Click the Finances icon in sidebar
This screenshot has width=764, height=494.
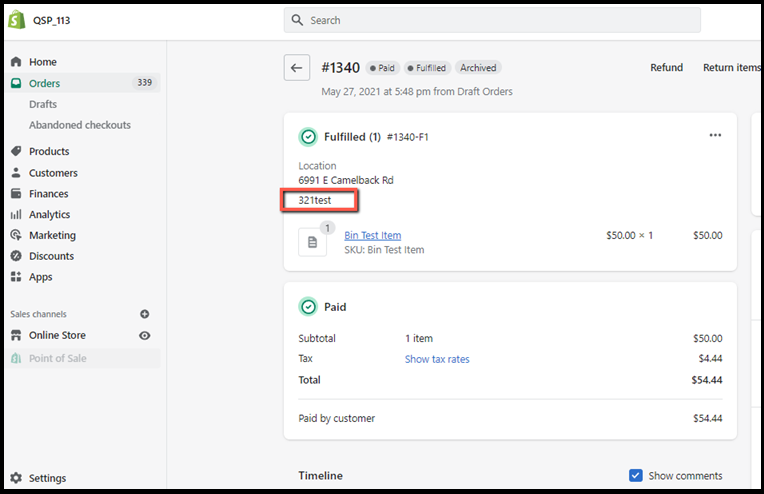(16, 194)
